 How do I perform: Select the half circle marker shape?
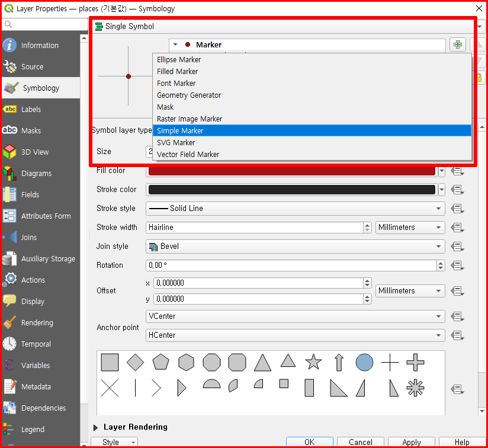tap(211, 383)
